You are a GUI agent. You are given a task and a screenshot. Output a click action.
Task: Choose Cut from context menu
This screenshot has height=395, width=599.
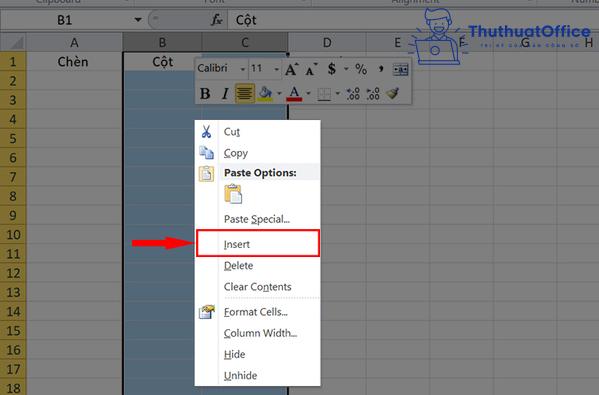coord(257,132)
